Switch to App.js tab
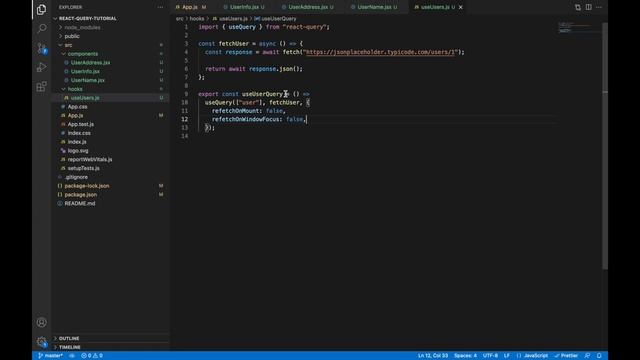Screen dimensions: 640x360 point(190,7)
